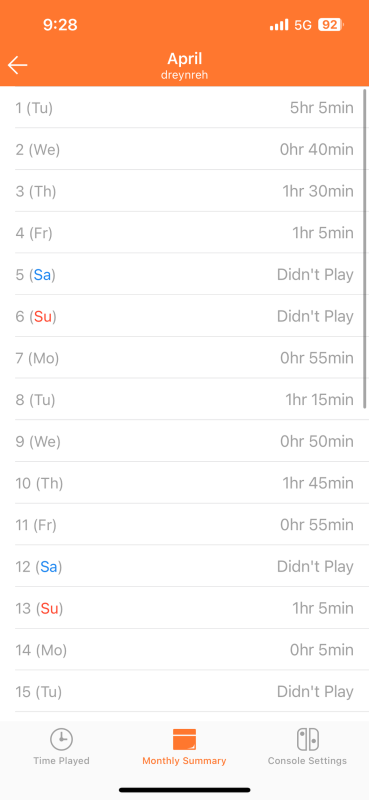
Task: Open the 8 (Tu) 1hr 15min entry
Action: (184, 399)
